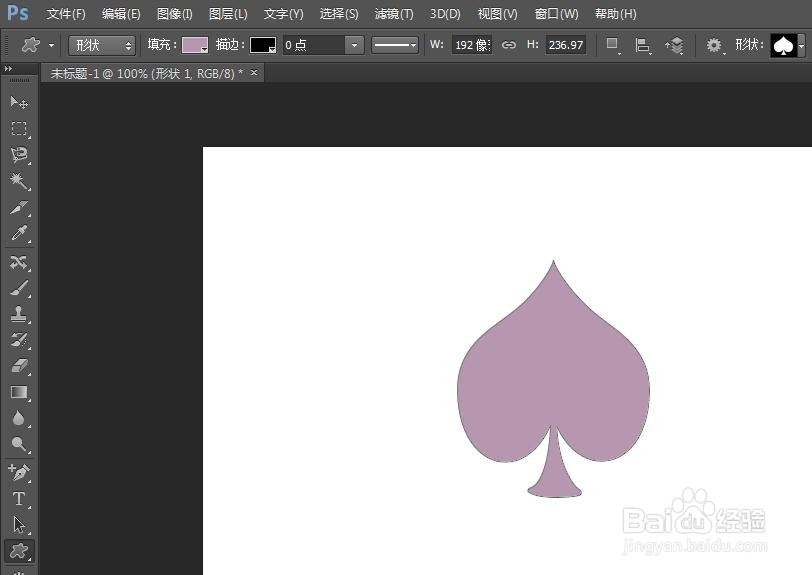
Task: Click the stroke width field 0 点
Action: [x=314, y=45]
